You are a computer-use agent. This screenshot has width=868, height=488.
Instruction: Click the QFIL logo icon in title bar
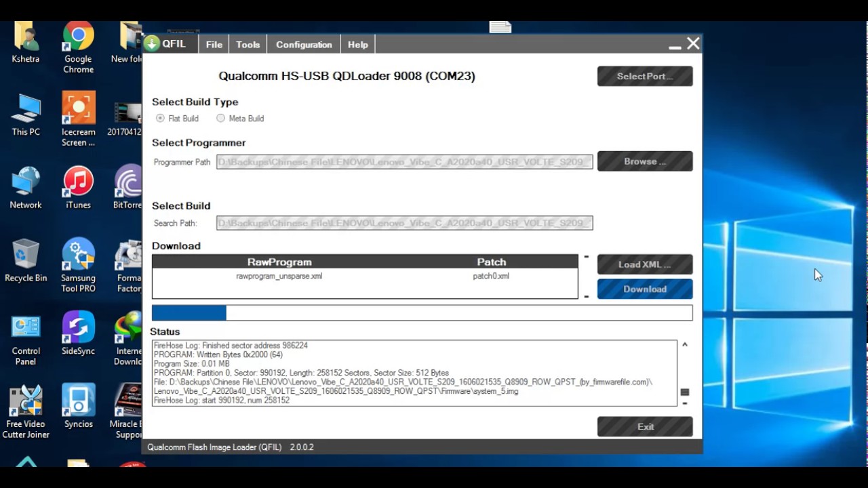[151, 44]
